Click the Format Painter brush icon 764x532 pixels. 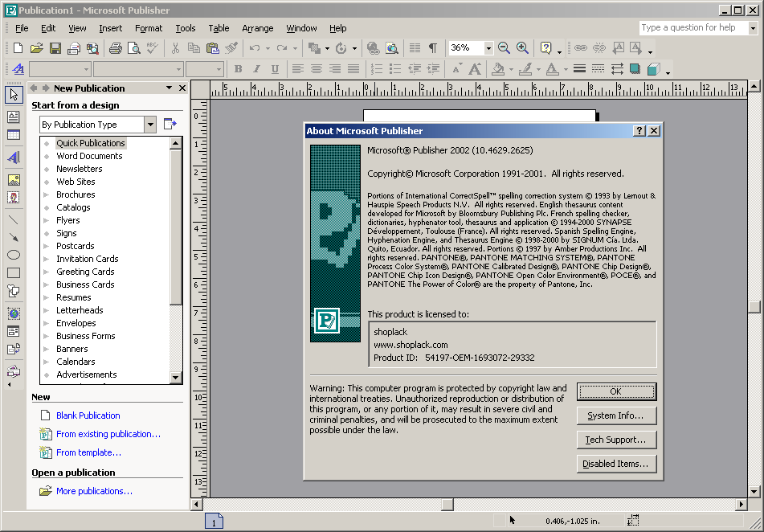231,47
